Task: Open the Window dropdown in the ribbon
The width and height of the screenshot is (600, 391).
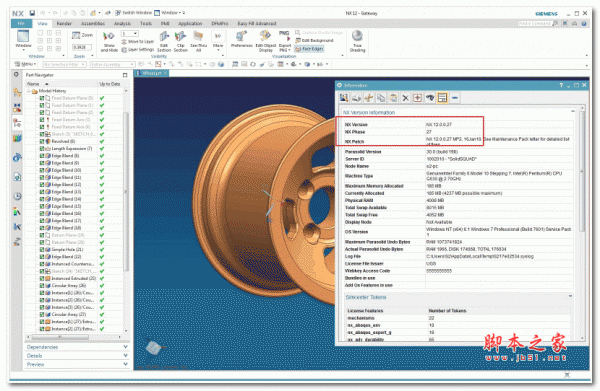Action: 23,41
